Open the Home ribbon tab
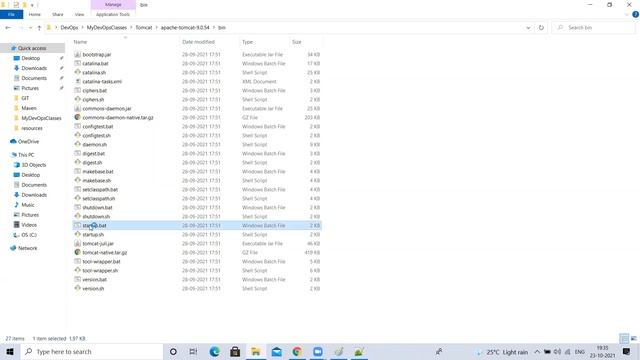Screen dimensions: 640x360 pos(35,14)
